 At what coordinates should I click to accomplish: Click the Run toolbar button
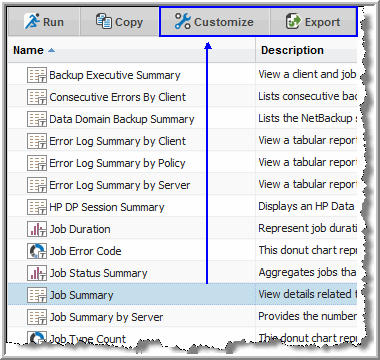44,22
